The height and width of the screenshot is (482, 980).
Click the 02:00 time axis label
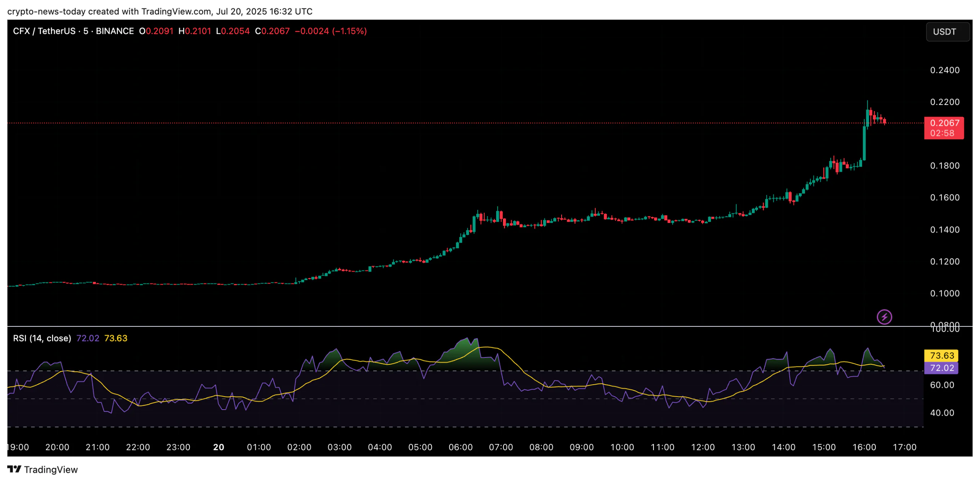[x=299, y=447]
